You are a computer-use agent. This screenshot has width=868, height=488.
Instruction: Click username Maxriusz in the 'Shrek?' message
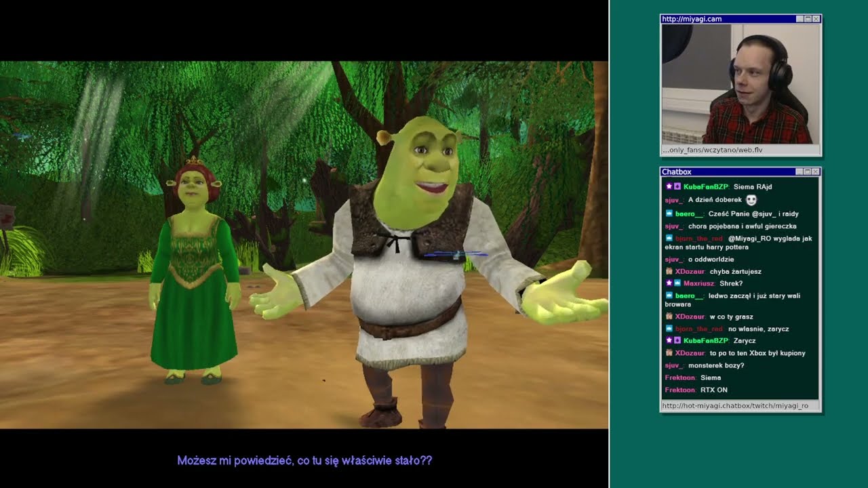pyautogui.click(x=699, y=283)
